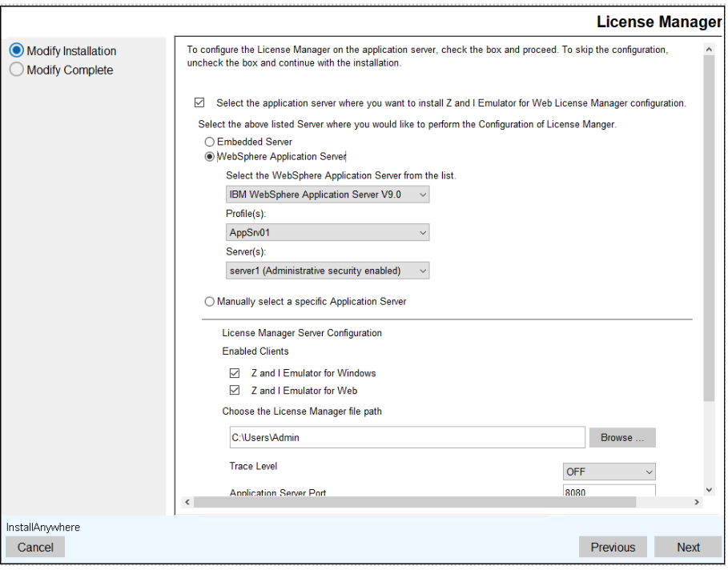Image resolution: width=728 pixels, height=570 pixels.
Task: Open the Trace Level OFF dropdown
Action: pos(609,472)
